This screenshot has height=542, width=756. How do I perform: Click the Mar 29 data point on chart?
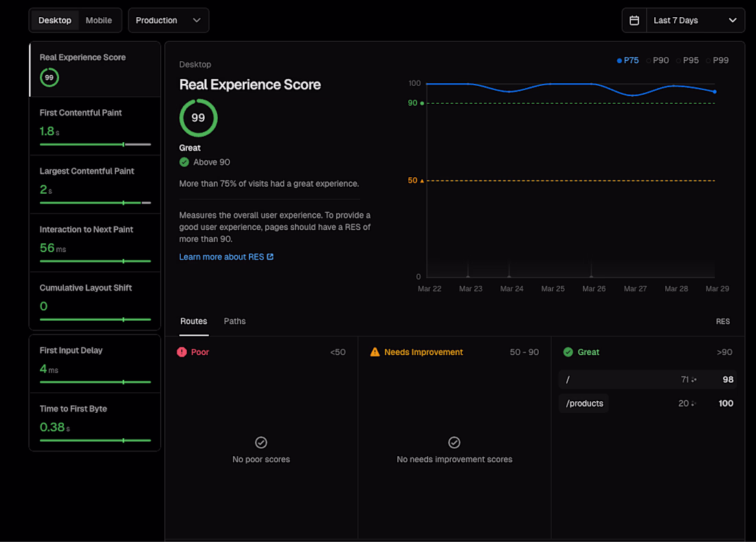click(715, 91)
